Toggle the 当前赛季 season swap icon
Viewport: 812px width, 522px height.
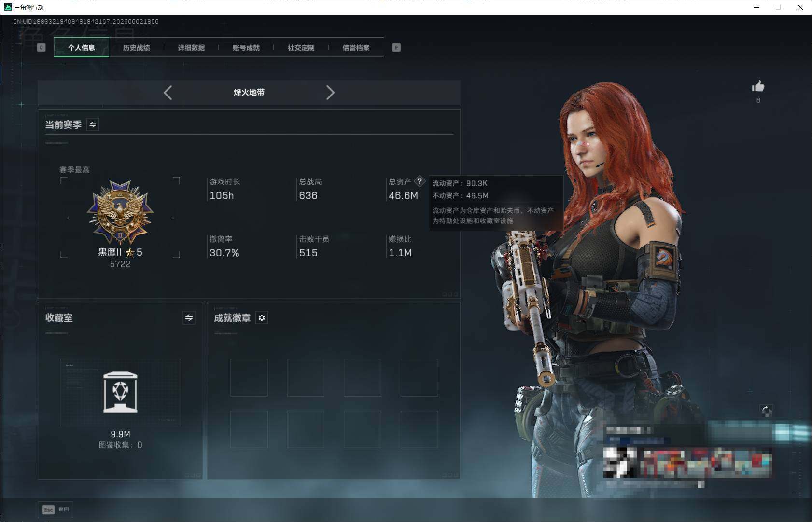(93, 124)
